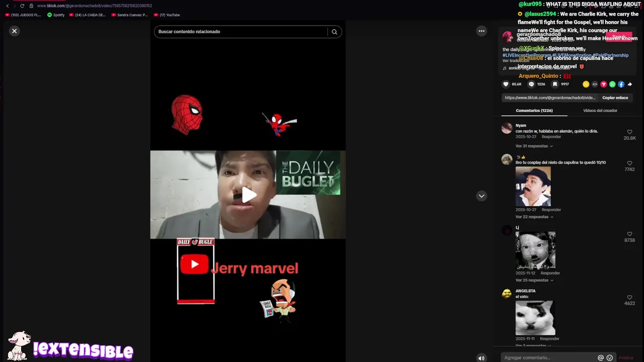Play the video using the center play button
The image size is (644, 362).
pyautogui.click(x=248, y=195)
